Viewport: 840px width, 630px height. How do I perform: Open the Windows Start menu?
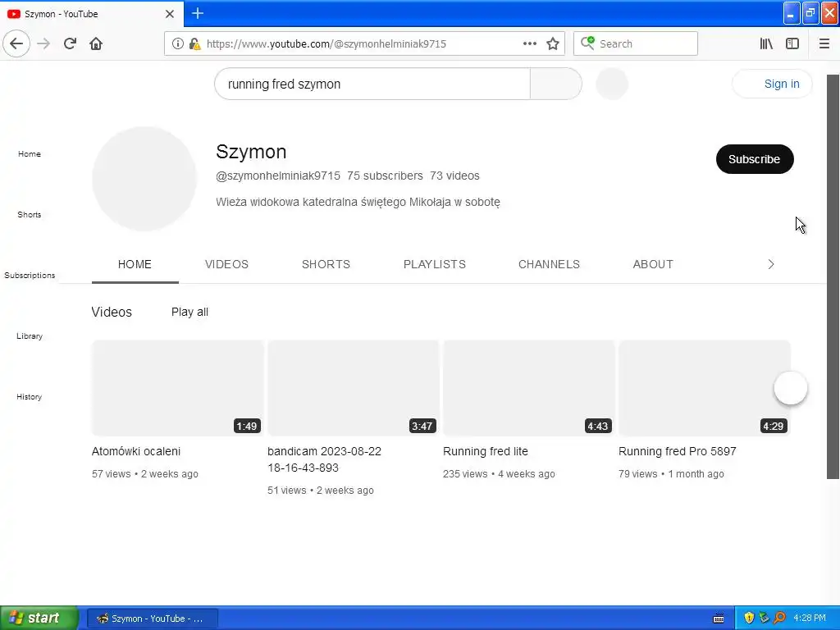39,619
